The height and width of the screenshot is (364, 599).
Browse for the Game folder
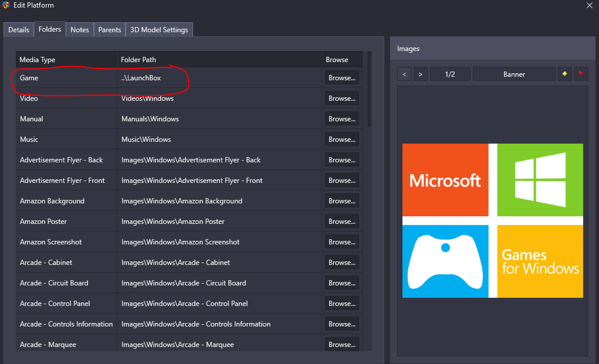coord(342,78)
